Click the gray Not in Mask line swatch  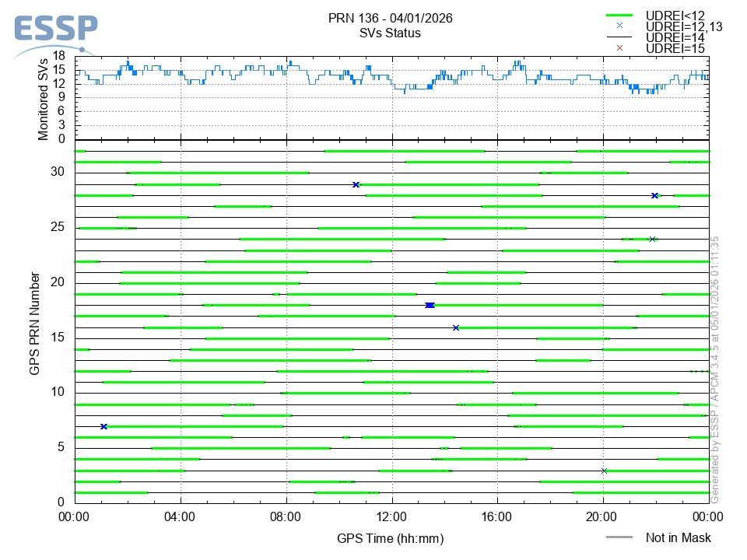[620, 537]
